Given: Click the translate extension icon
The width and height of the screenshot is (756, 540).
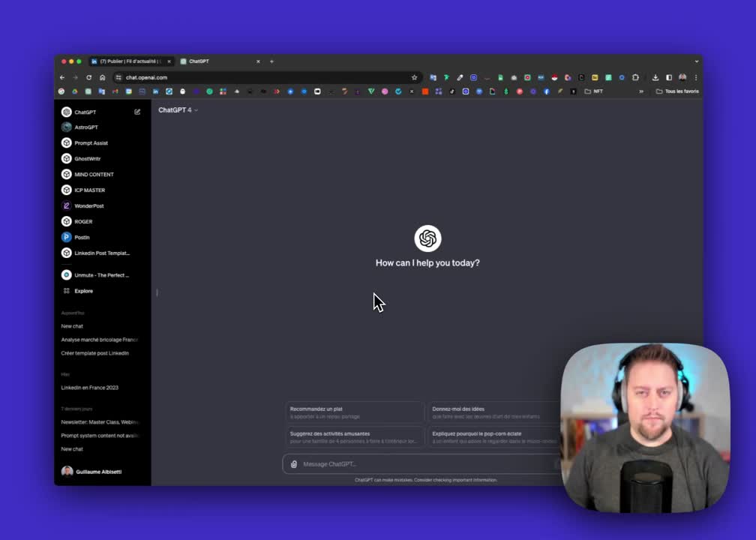Looking at the screenshot, I should pyautogui.click(x=433, y=78).
